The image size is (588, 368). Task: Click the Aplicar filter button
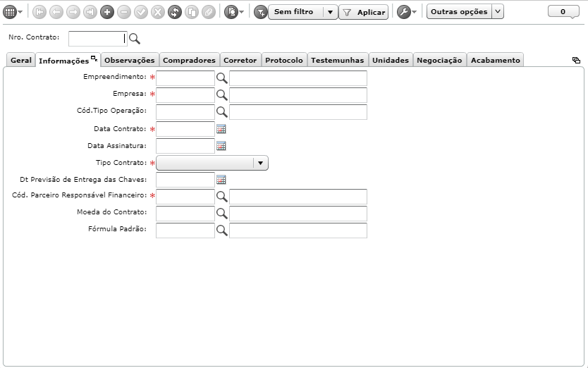click(x=363, y=12)
